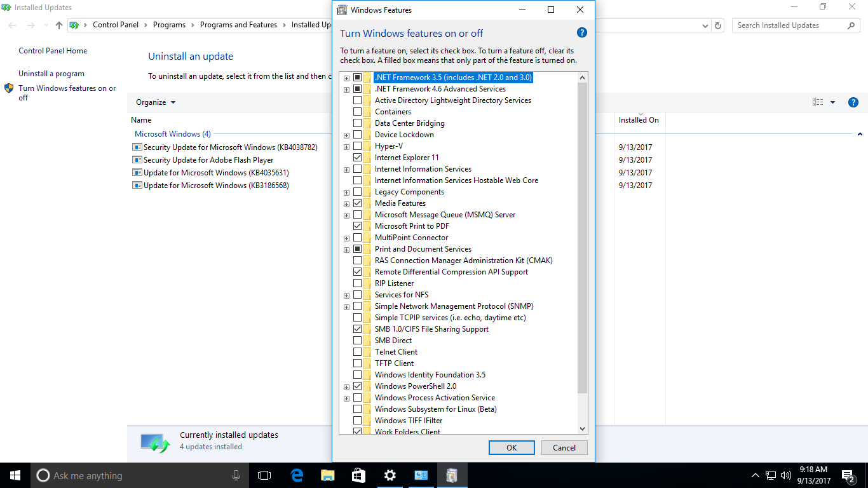Collapse the Microsoft Windows (4) group
This screenshot has width=868, height=488.
coord(860,134)
